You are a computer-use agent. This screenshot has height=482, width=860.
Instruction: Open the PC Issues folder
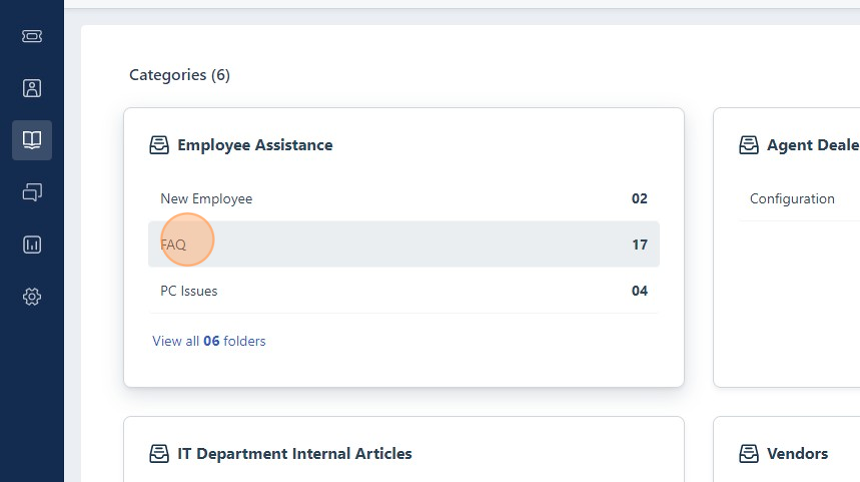pyautogui.click(x=404, y=291)
